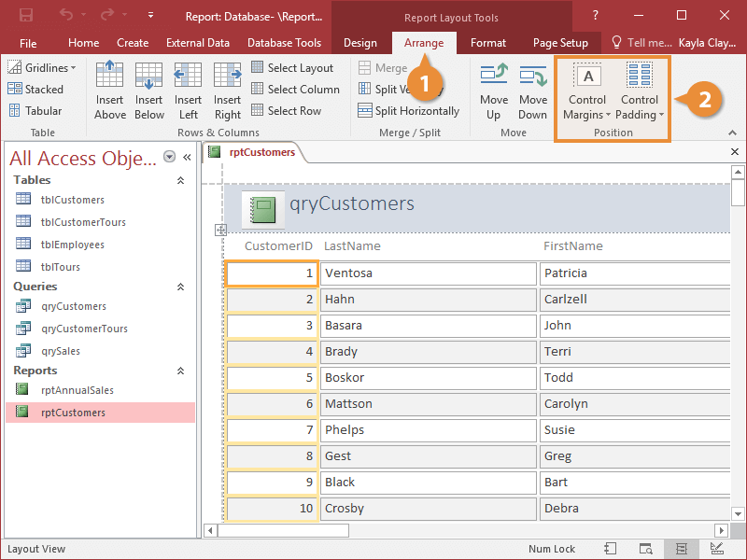The height and width of the screenshot is (560, 747).
Task: Click Split Horizontally
Action: 409,110
